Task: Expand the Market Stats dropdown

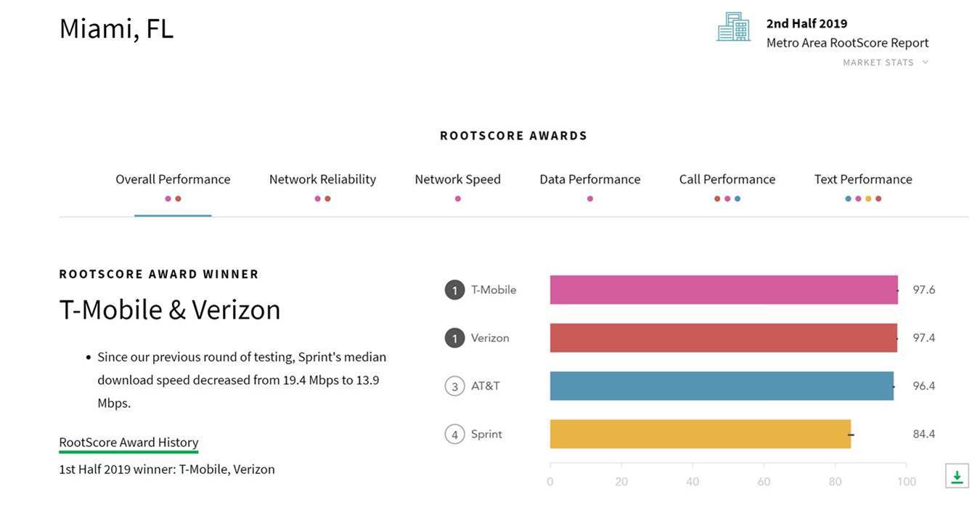Action: click(886, 62)
